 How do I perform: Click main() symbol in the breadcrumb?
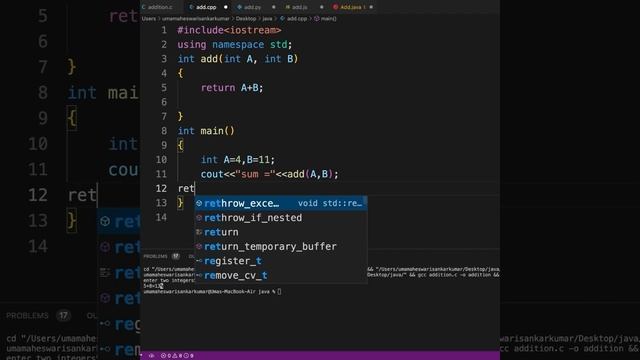pyautogui.click(x=328, y=18)
